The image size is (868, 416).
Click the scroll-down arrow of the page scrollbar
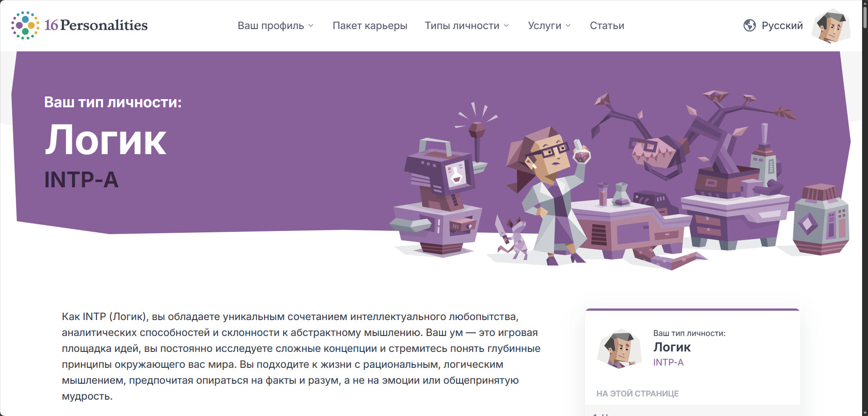864,412
